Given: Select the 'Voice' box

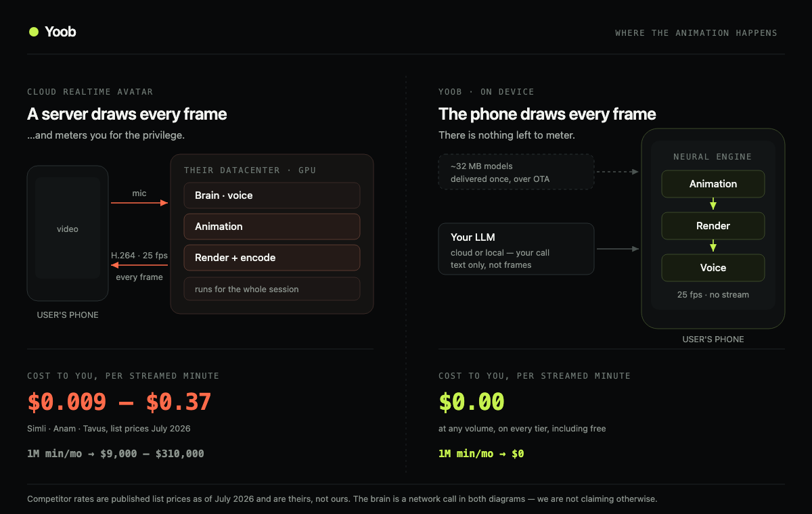Looking at the screenshot, I should coord(713,268).
